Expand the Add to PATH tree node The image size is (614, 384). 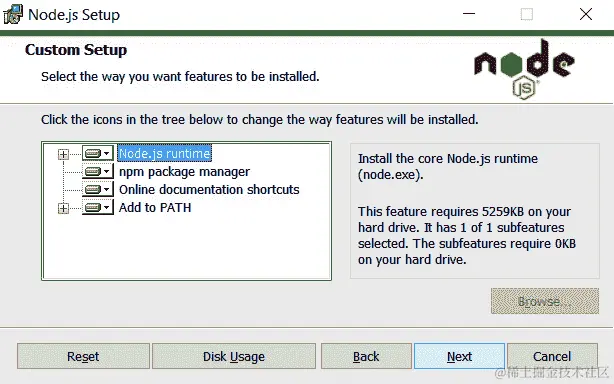pos(63,208)
